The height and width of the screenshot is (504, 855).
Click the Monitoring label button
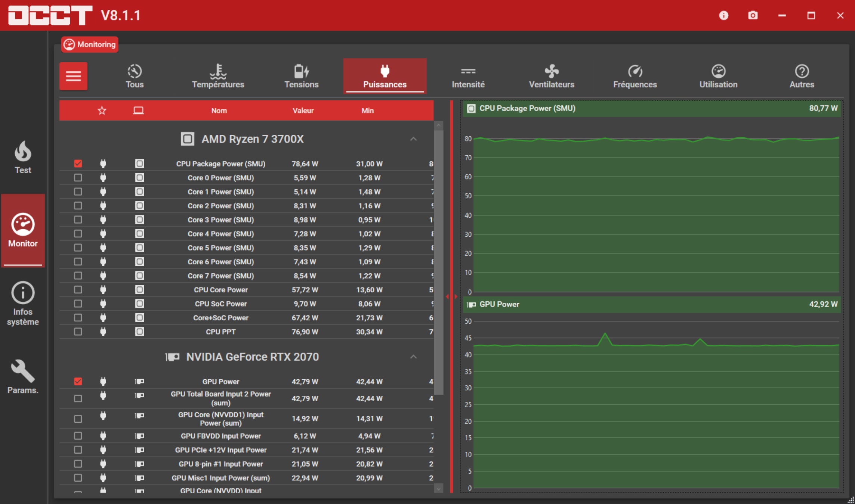point(90,44)
